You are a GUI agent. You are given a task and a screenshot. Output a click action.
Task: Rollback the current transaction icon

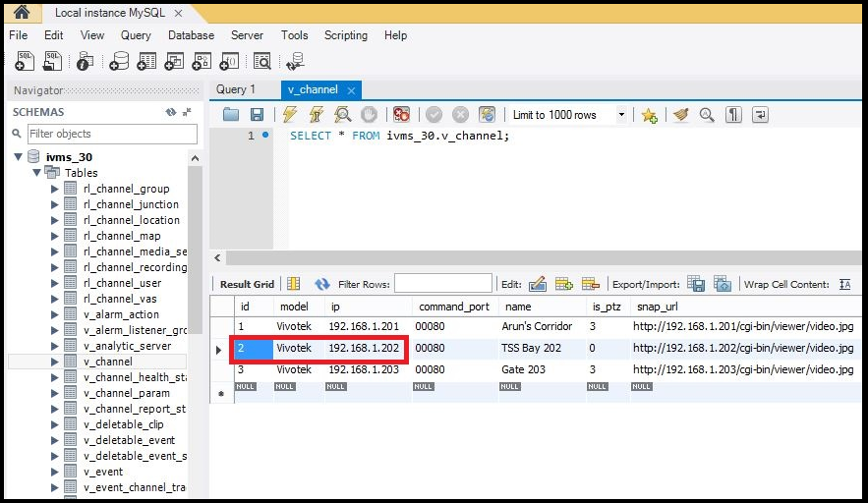(x=460, y=115)
